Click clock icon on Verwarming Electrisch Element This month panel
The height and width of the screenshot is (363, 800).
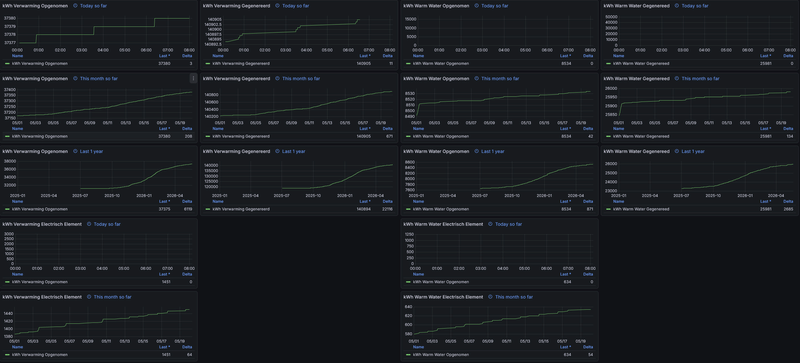click(89, 297)
